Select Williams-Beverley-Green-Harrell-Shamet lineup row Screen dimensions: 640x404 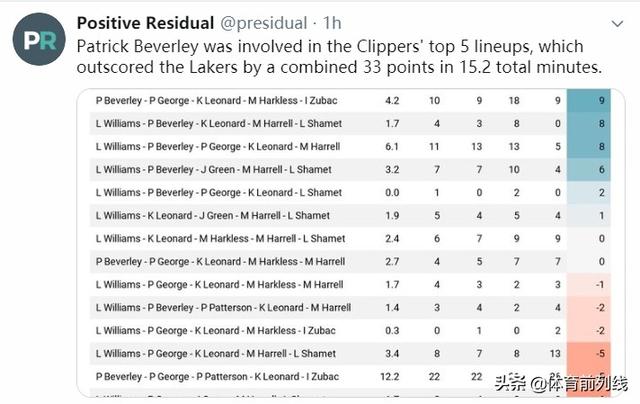350,169
